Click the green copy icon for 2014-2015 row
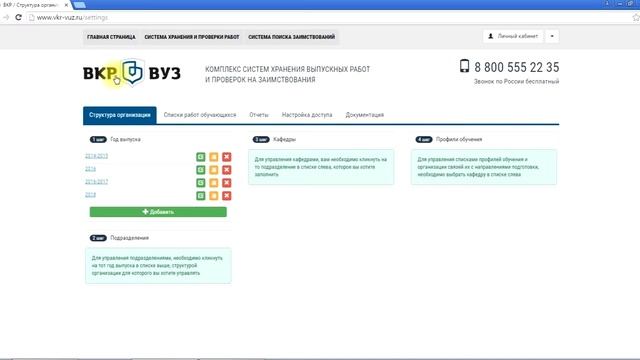The width and height of the screenshot is (640, 360). click(200, 157)
